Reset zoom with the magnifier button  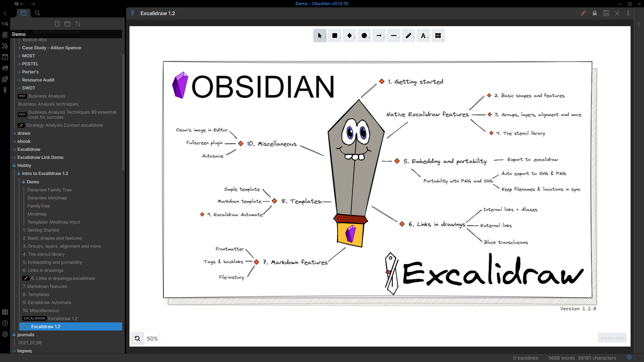coord(138,339)
